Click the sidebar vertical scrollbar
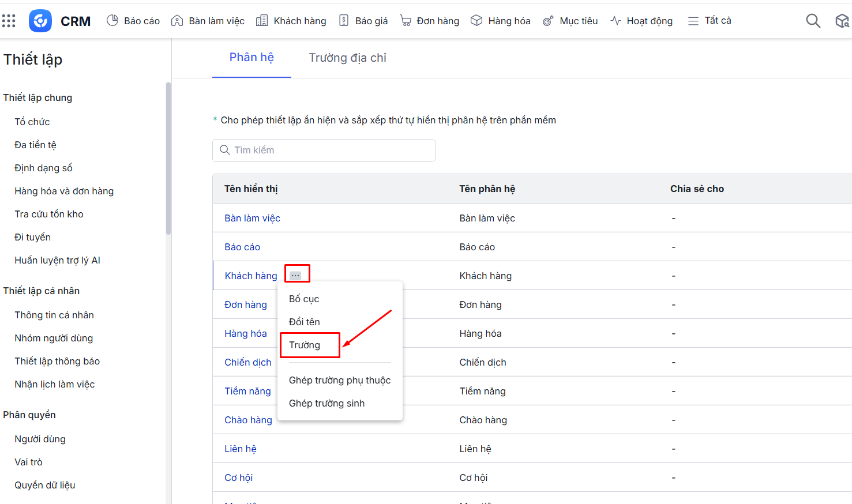Screen dimensions: 852x504 click(x=168, y=159)
